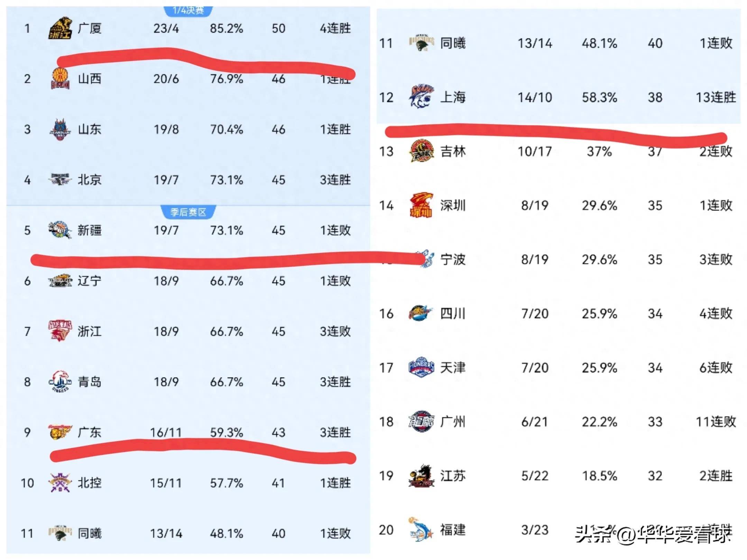Image resolution: width=747 pixels, height=560 pixels.
Task: Click the 北控 team logo
Action: coord(60,483)
